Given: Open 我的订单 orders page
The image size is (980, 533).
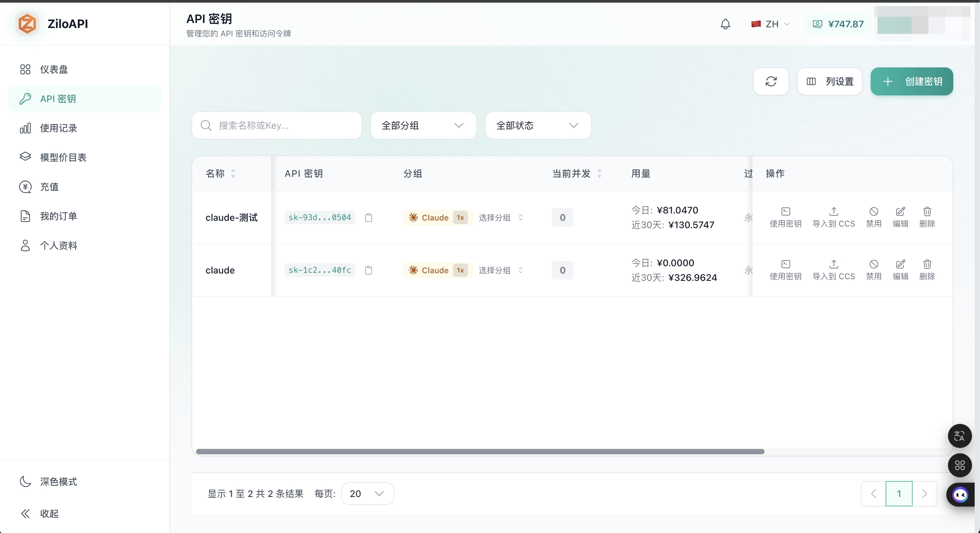Looking at the screenshot, I should tap(84, 216).
